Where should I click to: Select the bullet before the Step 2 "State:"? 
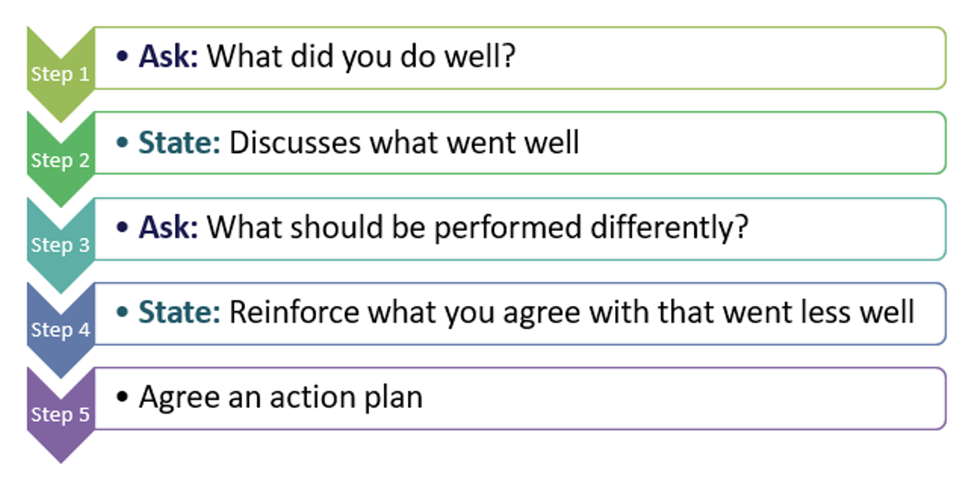(123, 143)
